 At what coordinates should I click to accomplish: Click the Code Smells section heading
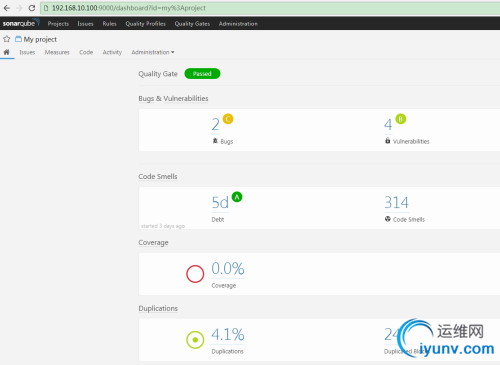[158, 176]
